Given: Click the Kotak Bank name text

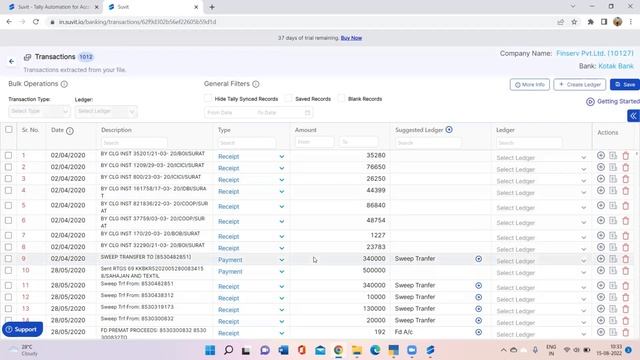Looking at the screenshot, I should pos(616,66).
